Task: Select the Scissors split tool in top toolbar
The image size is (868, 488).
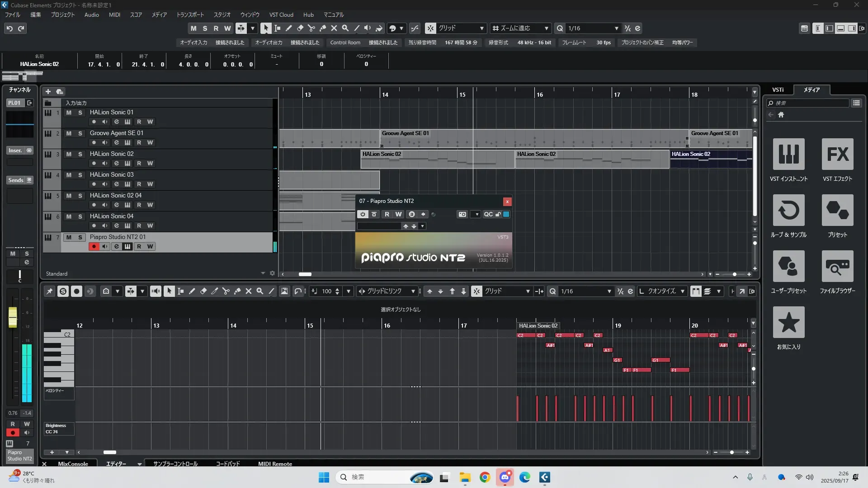Action: click(311, 28)
